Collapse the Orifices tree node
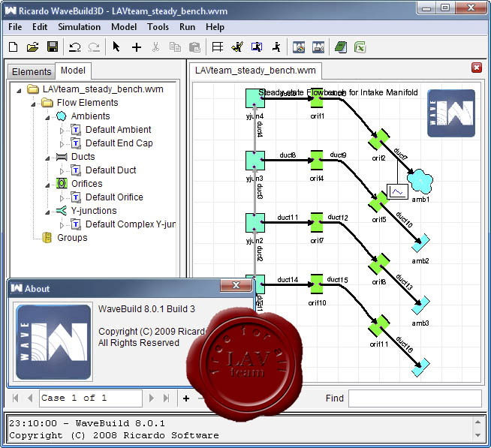Image resolution: width=491 pixels, height=448 pixels. tap(47, 185)
